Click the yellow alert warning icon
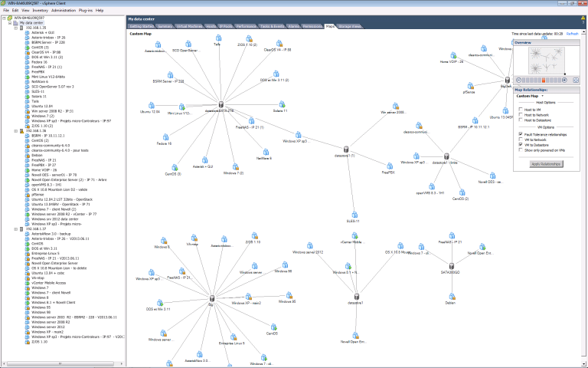The image size is (588, 368). click(x=583, y=18)
